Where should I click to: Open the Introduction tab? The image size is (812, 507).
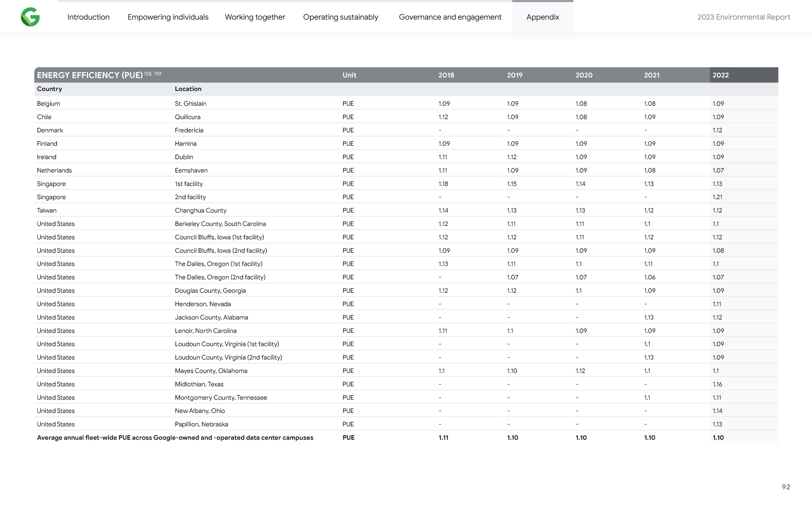click(88, 17)
